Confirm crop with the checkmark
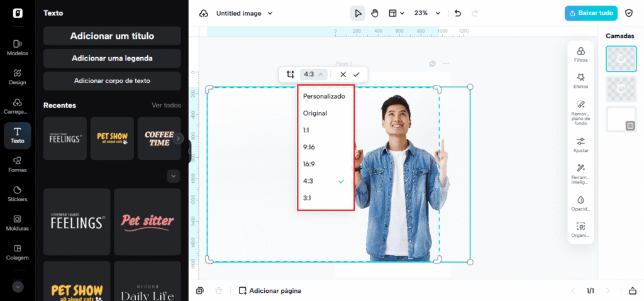The width and height of the screenshot is (644, 301). tap(357, 74)
